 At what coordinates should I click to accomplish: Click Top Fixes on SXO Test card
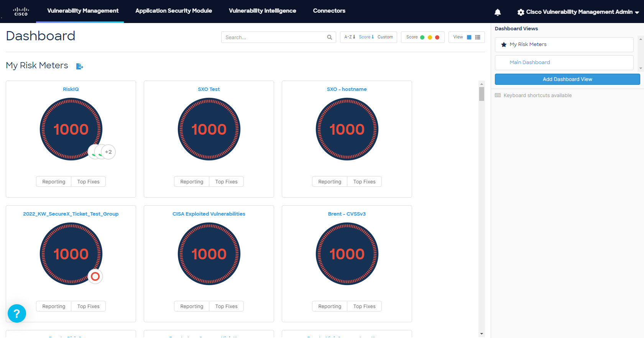227,181
